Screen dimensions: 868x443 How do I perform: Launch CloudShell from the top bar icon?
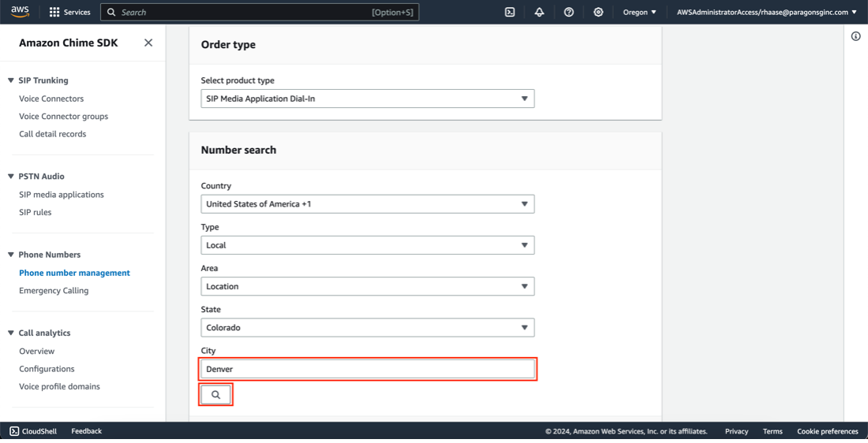click(x=510, y=12)
